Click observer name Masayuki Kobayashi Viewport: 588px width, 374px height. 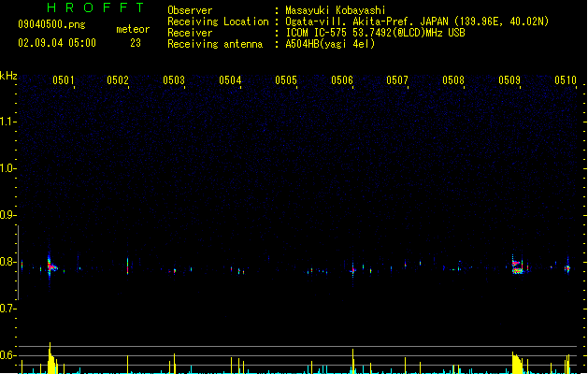tap(336, 10)
